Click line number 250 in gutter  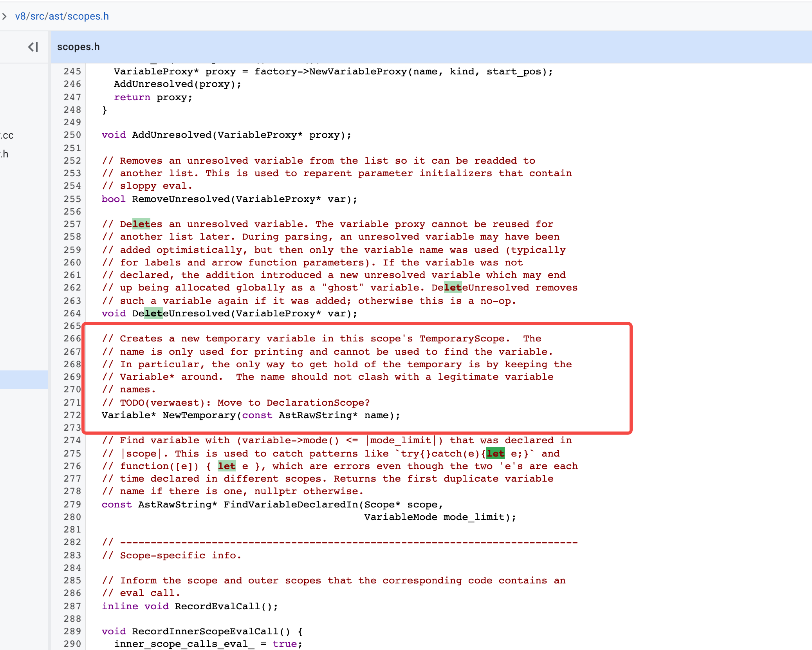tap(72, 135)
